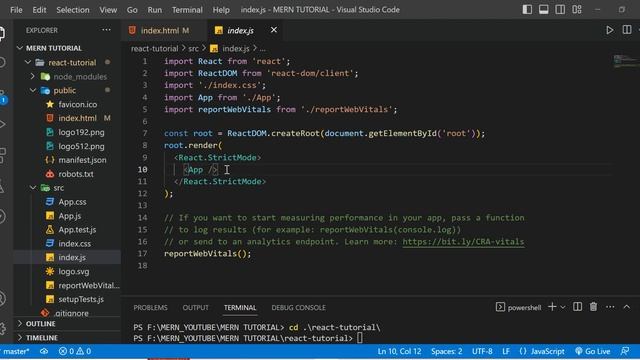Viewport: 640px width, 360px height.
Task: Open Explorer more actions ellipsis
Action: tap(106, 30)
